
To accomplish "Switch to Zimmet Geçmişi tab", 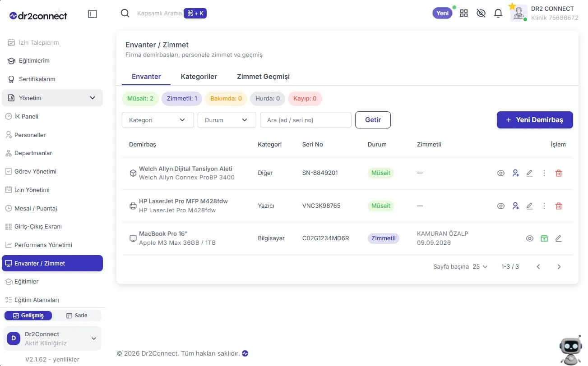I will tap(263, 77).
